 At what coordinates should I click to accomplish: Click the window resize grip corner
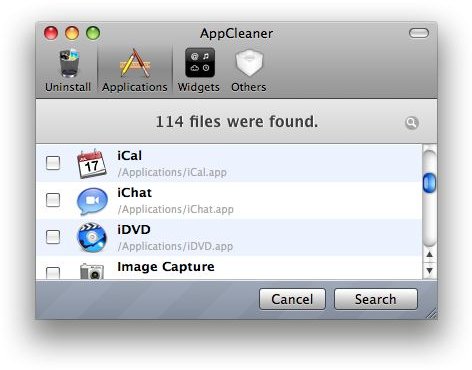coord(432,314)
